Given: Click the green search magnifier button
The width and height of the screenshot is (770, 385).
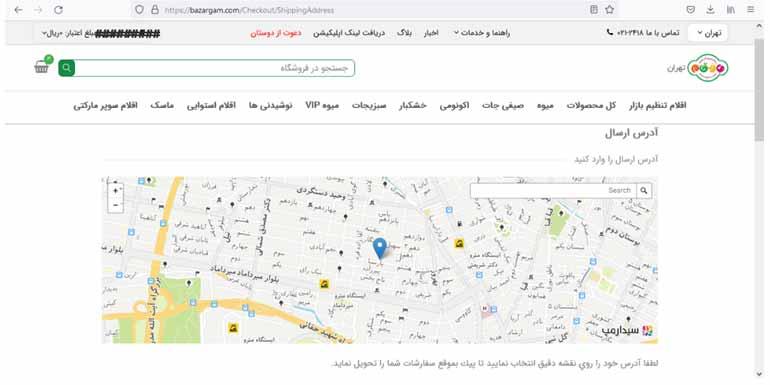Looking at the screenshot, I should (66, 68).
